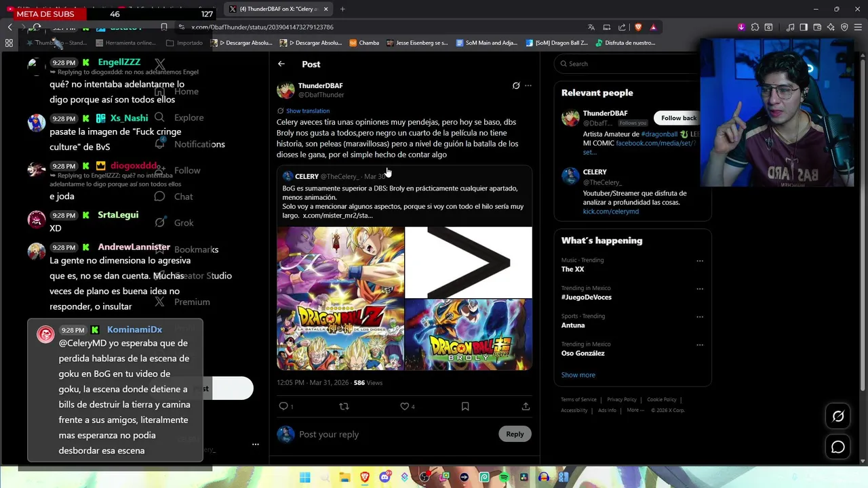This screenshot has height=488, width=868.
Task: Open Jesse Eisenberg bookmark
Action: tap(417, 43)
